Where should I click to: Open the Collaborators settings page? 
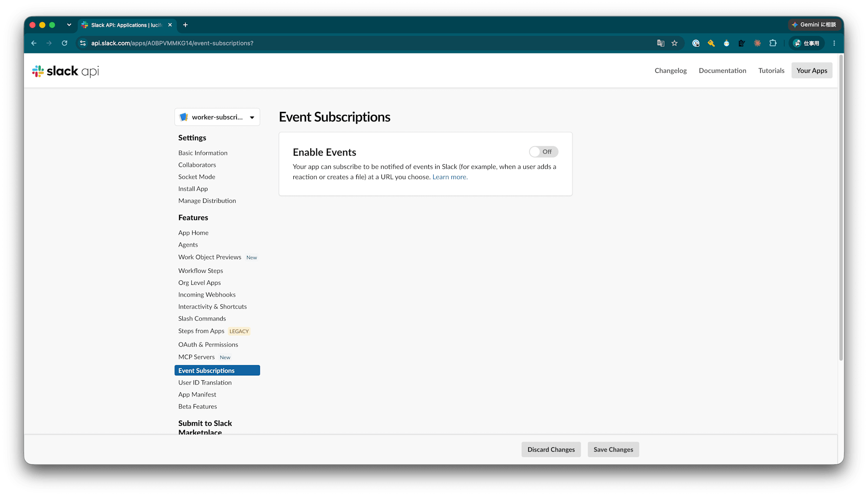pyautogui.click(x=197, y=165)
